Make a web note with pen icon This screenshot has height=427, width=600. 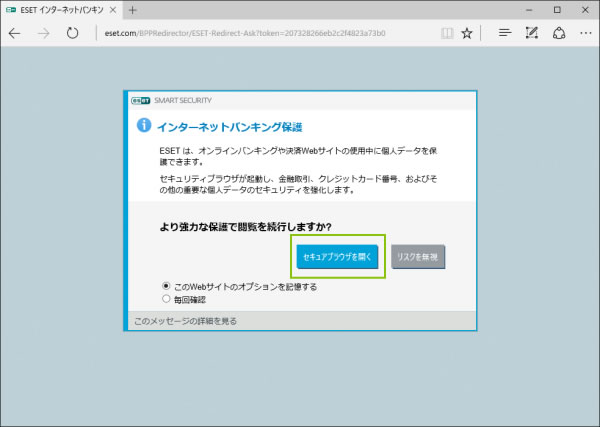532,33
